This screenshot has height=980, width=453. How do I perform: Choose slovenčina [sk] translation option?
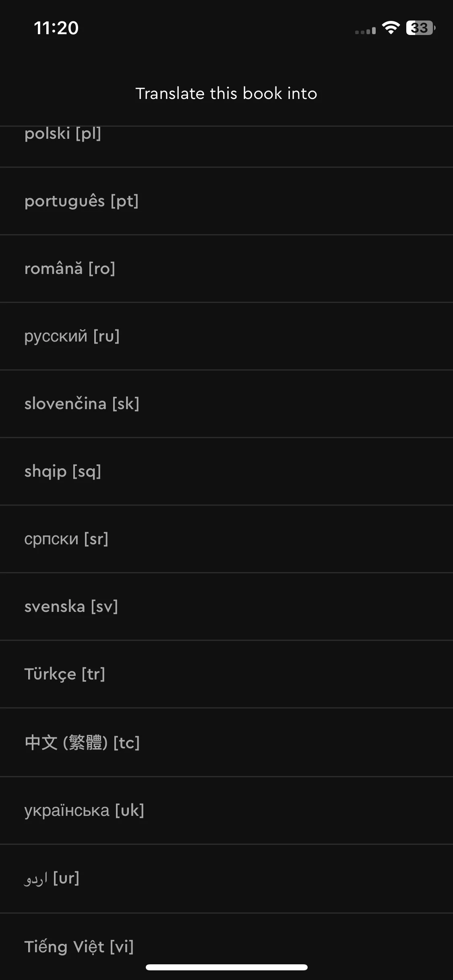click(226, 404)
